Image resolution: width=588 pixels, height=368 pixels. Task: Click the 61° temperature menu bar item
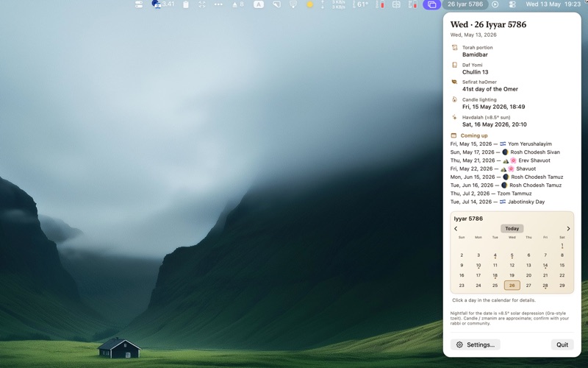coord(361,4)
